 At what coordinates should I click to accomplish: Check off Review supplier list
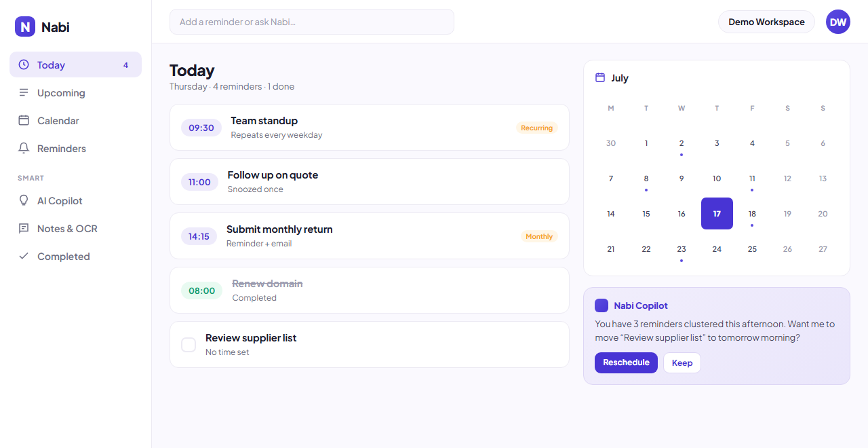[x=189, y=345]
